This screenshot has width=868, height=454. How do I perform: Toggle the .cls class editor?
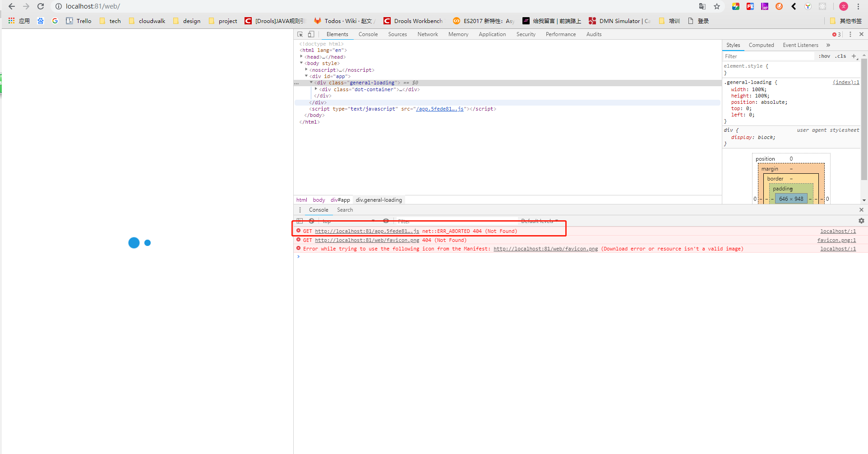(840, 56)
